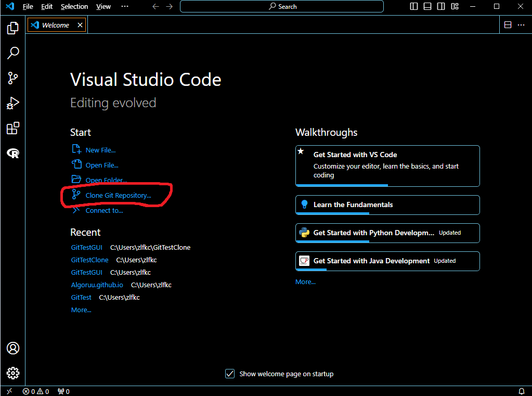The height and width of the screenshot is (396, 532).
Task: Go forward with the right arrow
Action: tap(170, 6)
